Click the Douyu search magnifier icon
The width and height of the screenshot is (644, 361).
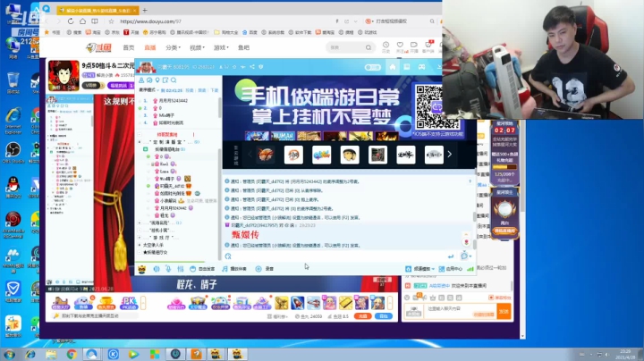pyautogui.click(x=369, y=47)
